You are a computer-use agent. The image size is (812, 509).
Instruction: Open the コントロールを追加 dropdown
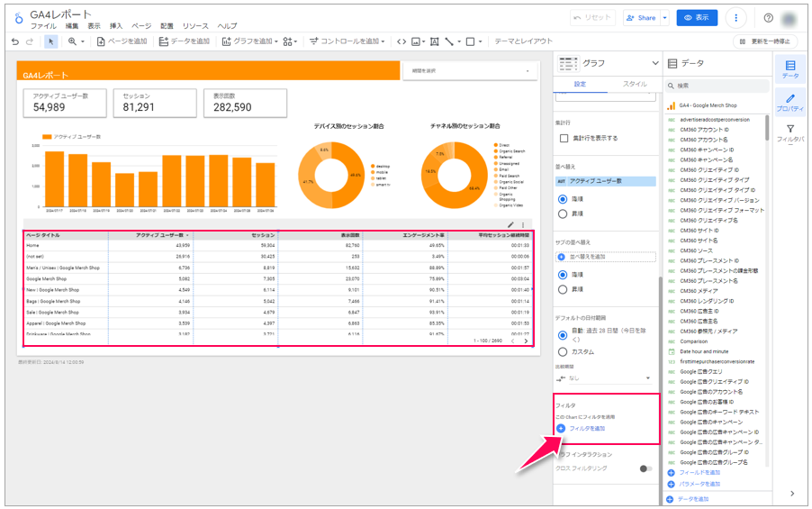tap(347, 41)
